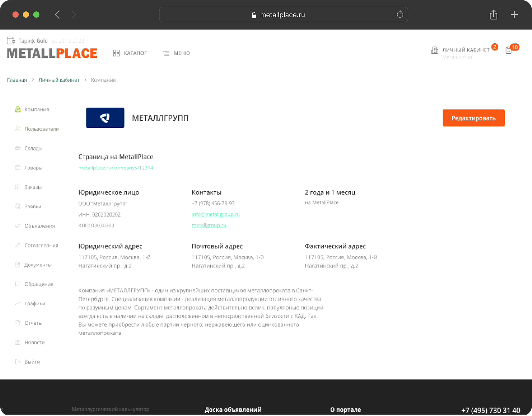
Task: Click the Личный кабинет building icon
Action: point(434,50)
